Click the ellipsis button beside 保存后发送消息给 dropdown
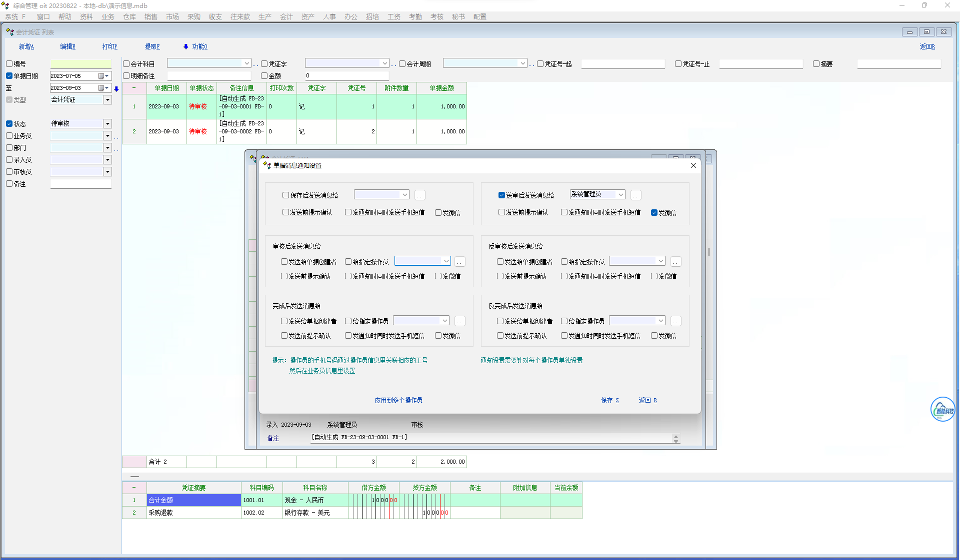 click(x=419, y=195)
